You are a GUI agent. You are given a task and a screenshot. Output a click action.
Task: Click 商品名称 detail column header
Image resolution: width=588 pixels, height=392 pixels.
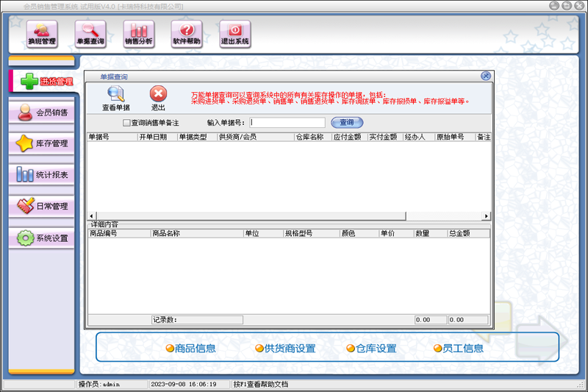click(x=197, y=233)
